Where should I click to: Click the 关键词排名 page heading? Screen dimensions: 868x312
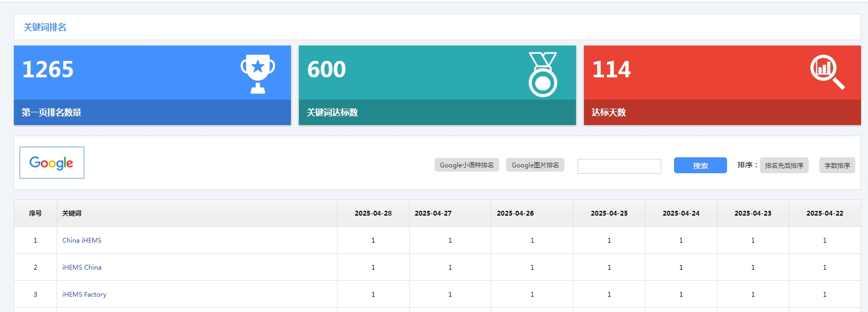click(x=45, y=27)
